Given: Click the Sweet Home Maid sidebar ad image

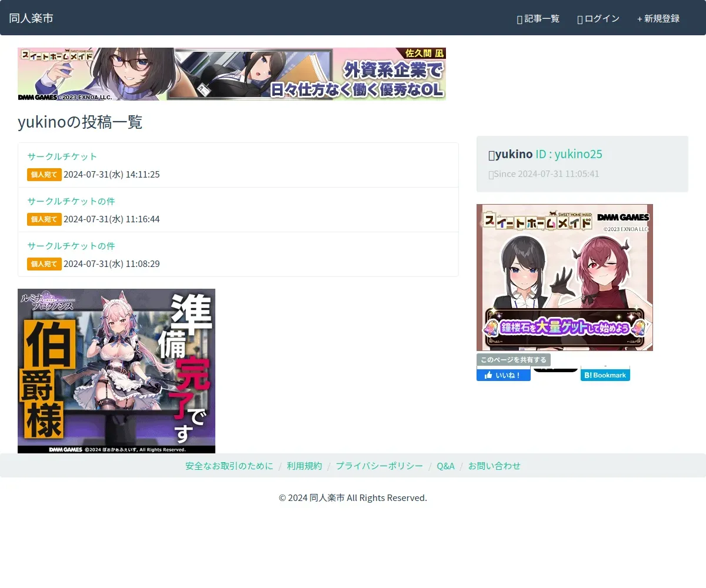Looking at the screenshot, I should pyautogui.click(x=565, y=278).
